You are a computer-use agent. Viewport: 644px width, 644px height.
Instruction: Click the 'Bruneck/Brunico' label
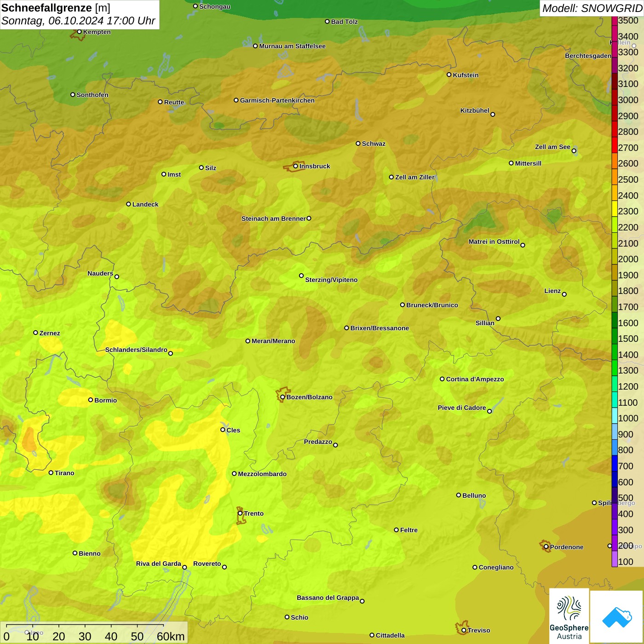pos(432,305)
